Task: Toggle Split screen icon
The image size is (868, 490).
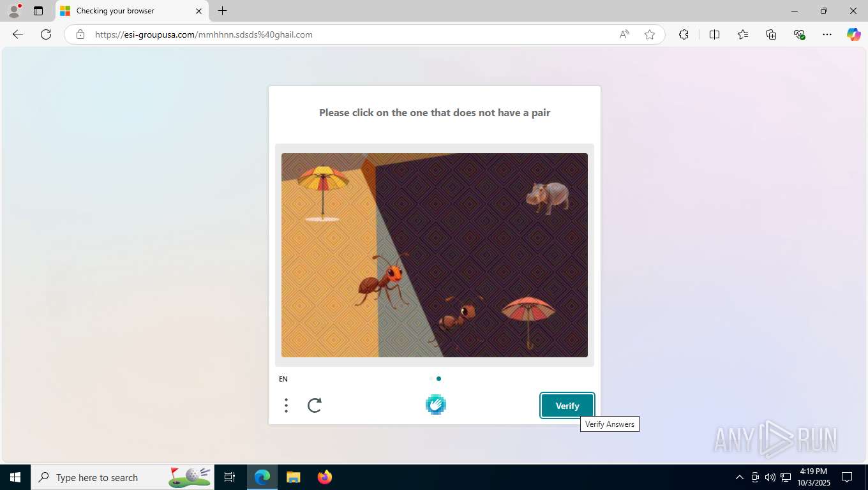Action: tap(714, 34)
